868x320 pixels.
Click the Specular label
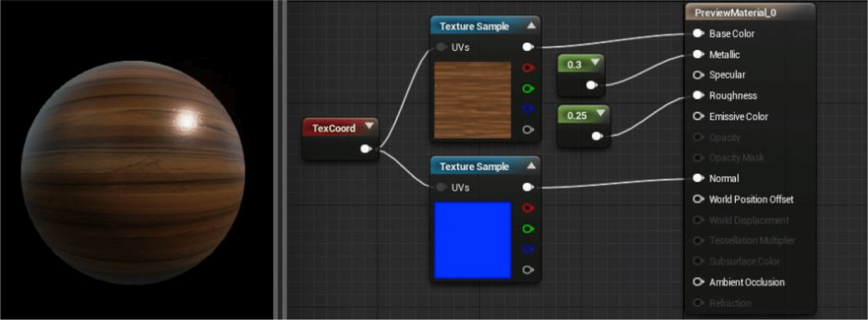click(x=727, y=75)
